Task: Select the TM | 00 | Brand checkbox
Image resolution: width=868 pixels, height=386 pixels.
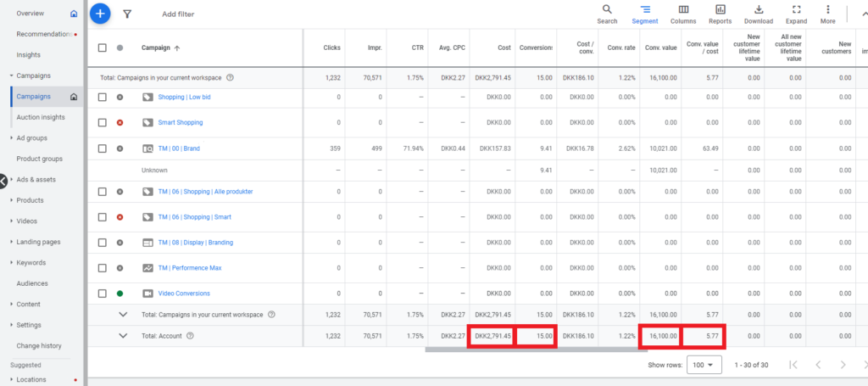Action: 103,148
